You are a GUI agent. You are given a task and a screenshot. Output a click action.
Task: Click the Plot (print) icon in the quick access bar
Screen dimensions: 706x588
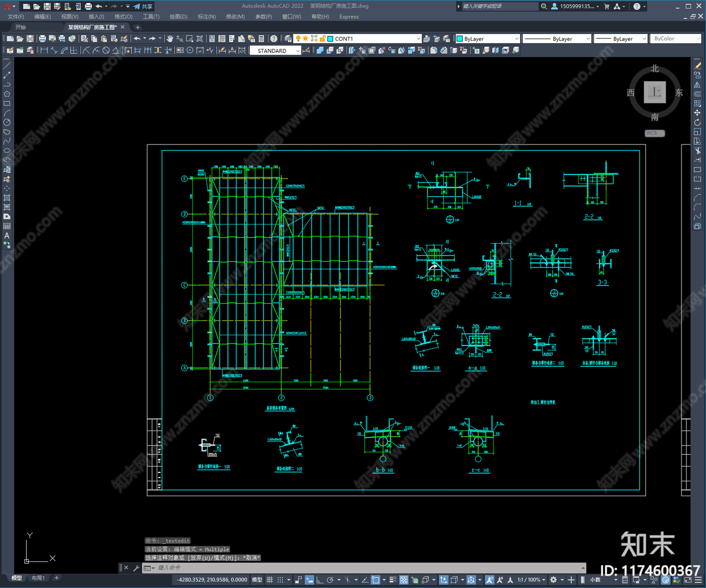(x=88, y=6)
